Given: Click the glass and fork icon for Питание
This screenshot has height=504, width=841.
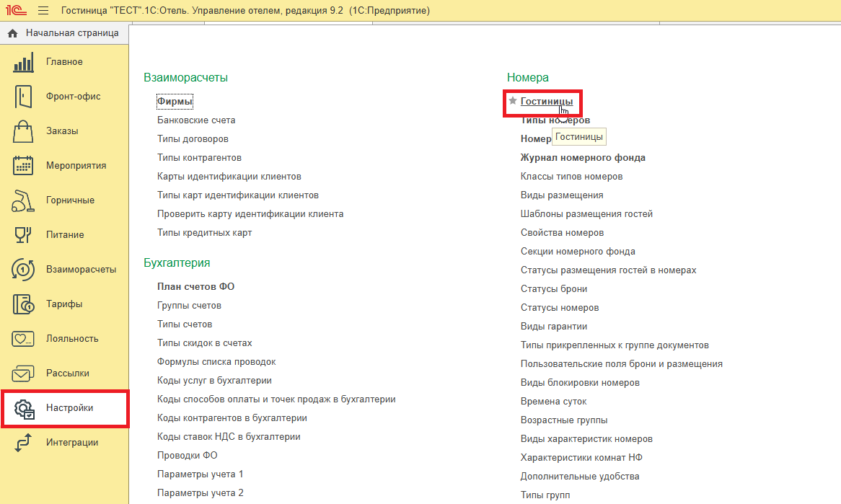Looking at the screenshot, I should coord(23,235).
